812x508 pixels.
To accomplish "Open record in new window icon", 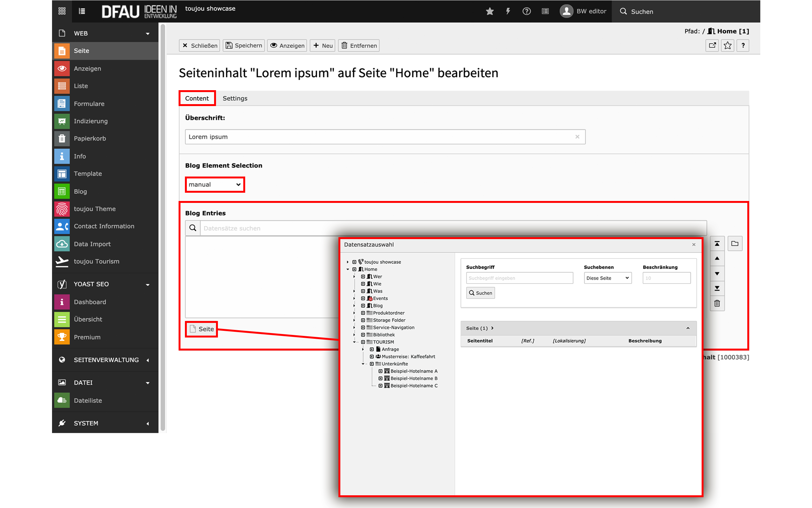I will click(712, 45).
